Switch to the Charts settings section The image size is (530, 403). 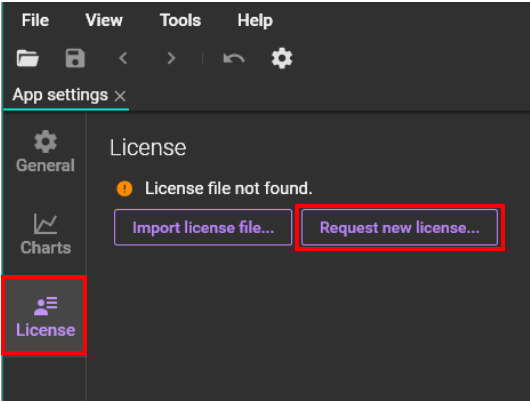coord(45,234)
